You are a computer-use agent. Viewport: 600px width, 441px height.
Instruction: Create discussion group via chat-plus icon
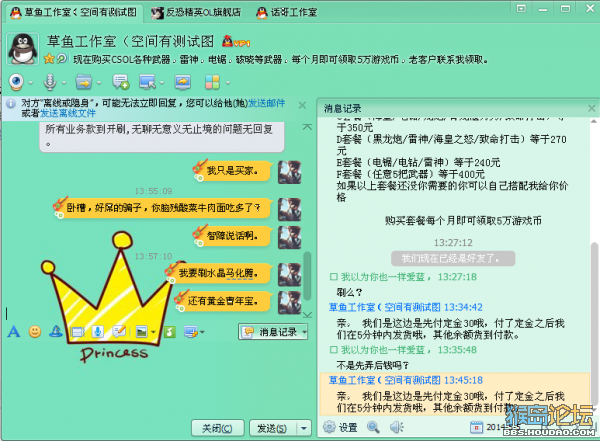pos(121,82)
